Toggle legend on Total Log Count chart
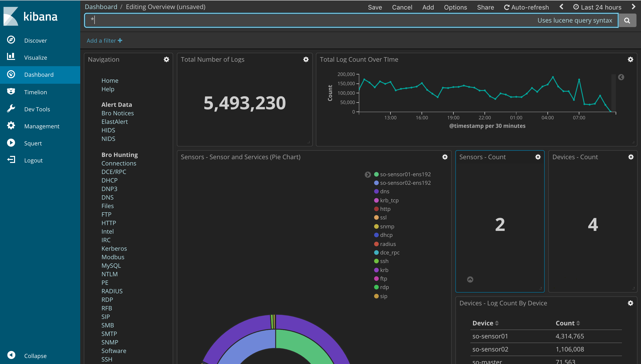 621,77
